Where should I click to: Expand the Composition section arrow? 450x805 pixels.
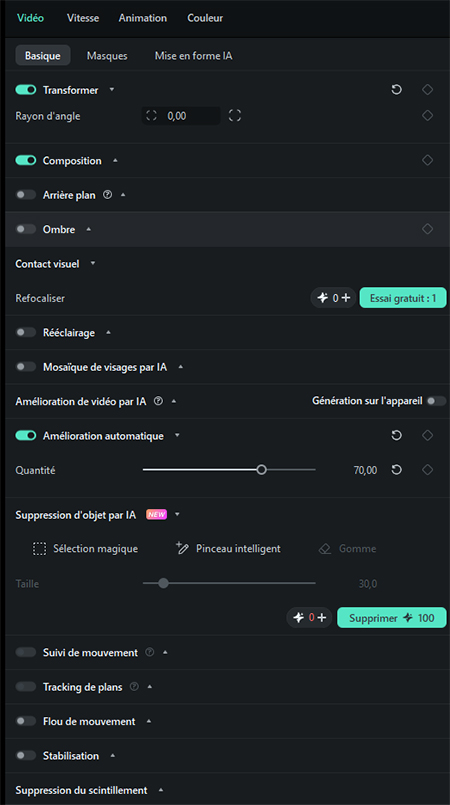pos(115,160)
